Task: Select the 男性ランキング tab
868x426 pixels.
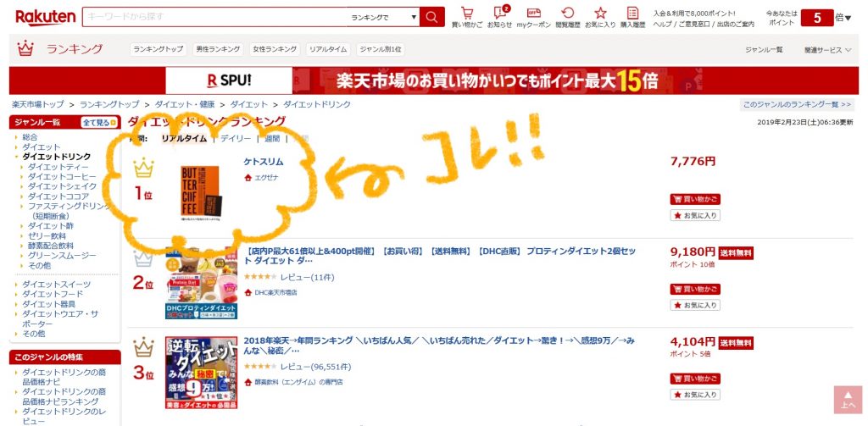Action: (217, 50)
